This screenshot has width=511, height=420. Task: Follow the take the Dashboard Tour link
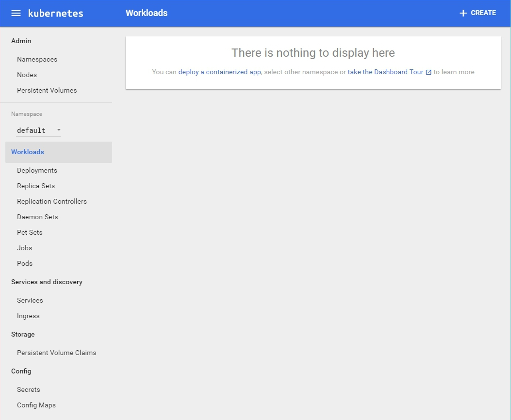click(385, 72)
